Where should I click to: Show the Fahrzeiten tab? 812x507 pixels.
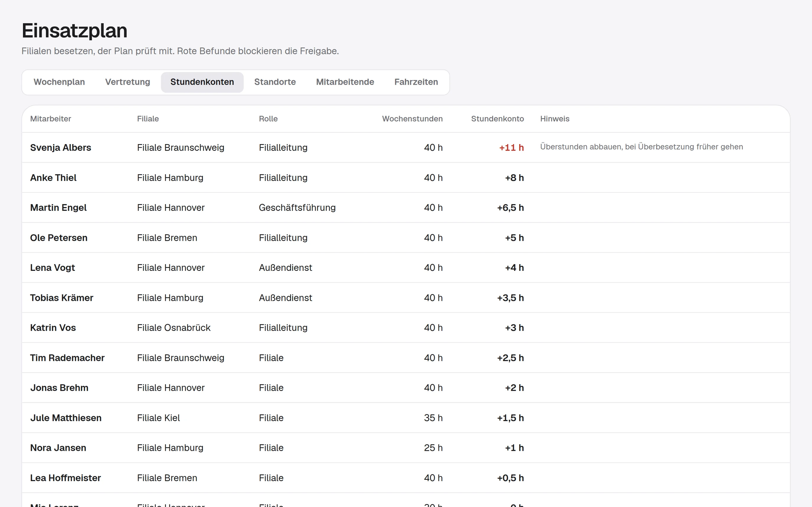point(416,82)
